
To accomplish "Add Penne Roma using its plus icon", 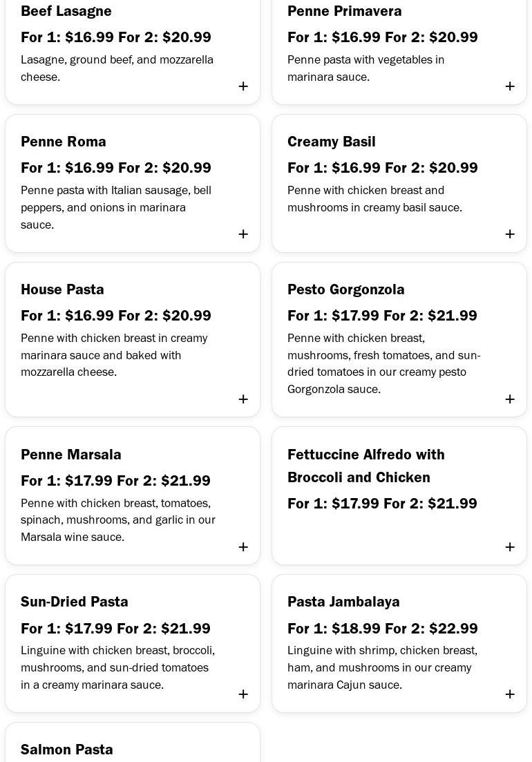I will (243, 234).
